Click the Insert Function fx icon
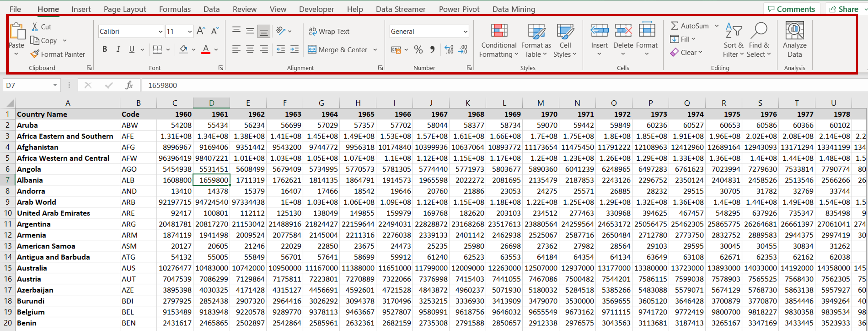The width and height of the screenshot is (868, 331). pos(129,85)
